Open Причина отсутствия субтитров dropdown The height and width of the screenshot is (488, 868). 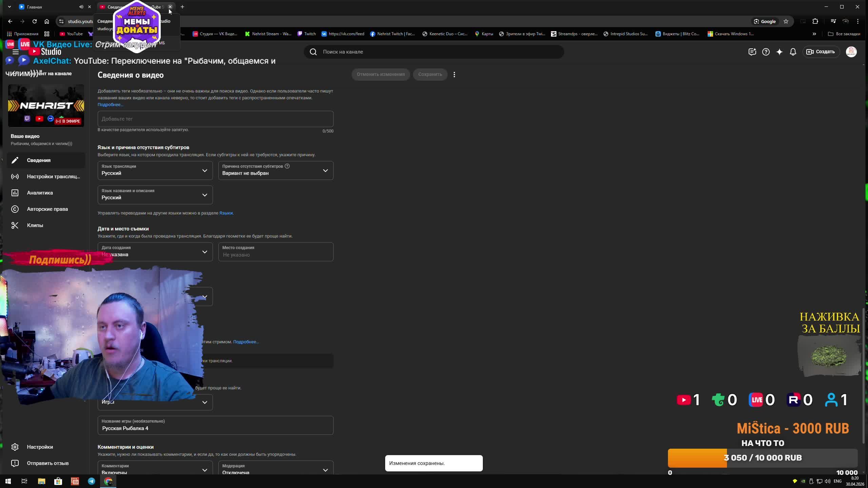276,170
